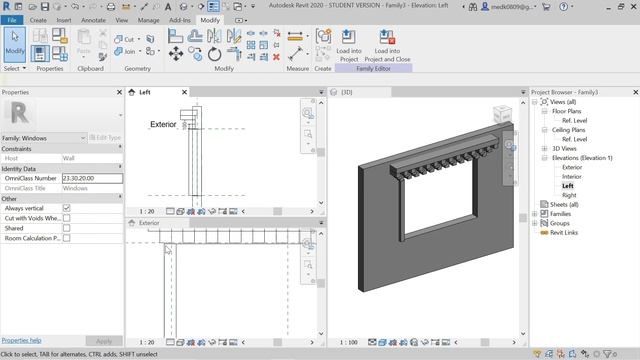Select Revit Links in Project Browser
640x360 pixels.
point(564,233)
